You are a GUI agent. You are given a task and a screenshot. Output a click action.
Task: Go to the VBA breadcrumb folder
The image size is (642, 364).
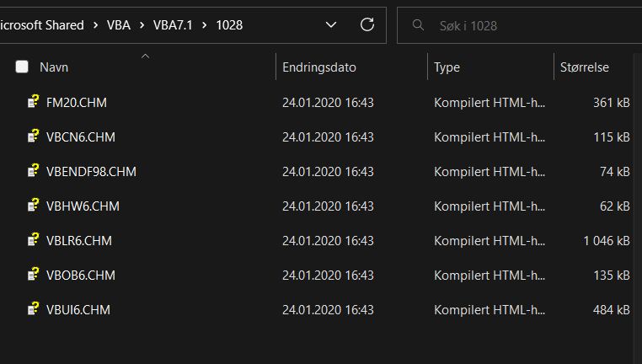pyautogui.click(x=119, y=25)
